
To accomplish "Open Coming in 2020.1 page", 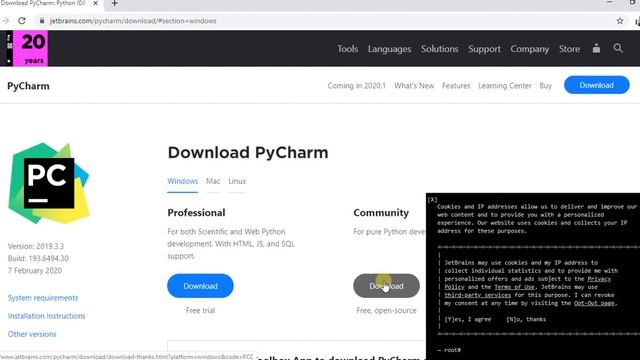I will pos(356,86).
